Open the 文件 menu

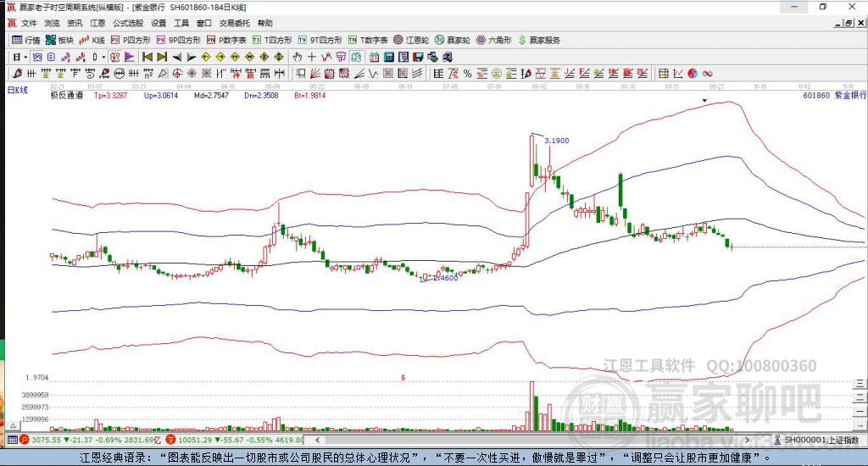point(29,23)
